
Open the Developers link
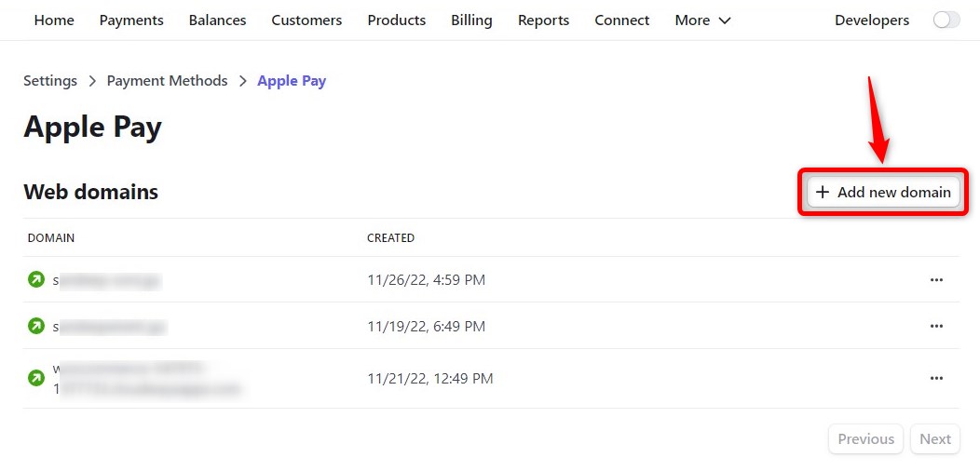pyautogui.click(x=872, y=20)
